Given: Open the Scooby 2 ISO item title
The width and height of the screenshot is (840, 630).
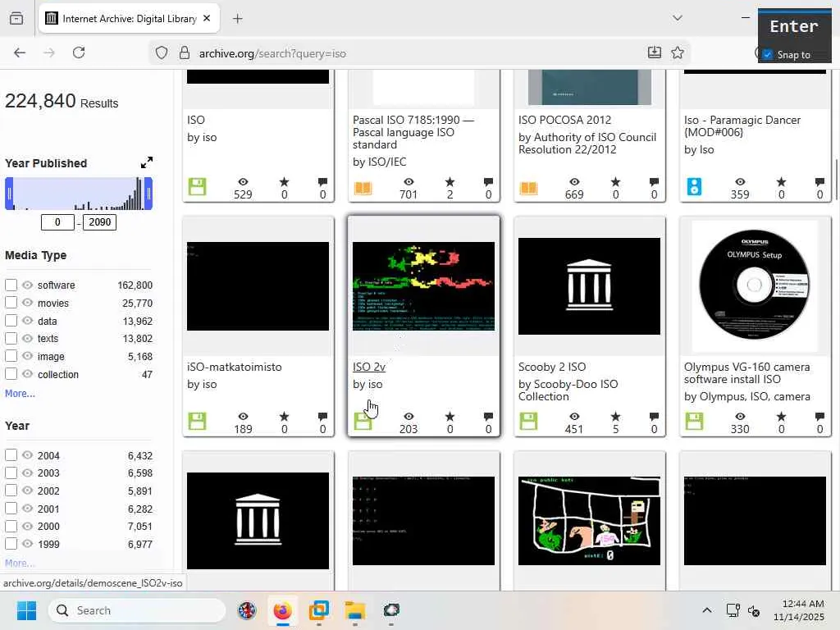Looking at the screenshot, I should [x=552, y=367].
